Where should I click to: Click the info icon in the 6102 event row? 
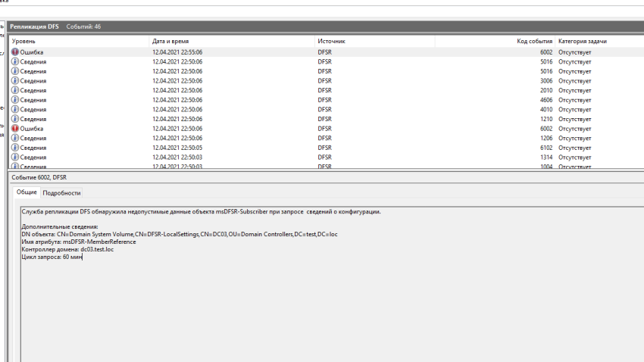click(x=15, y=148)
